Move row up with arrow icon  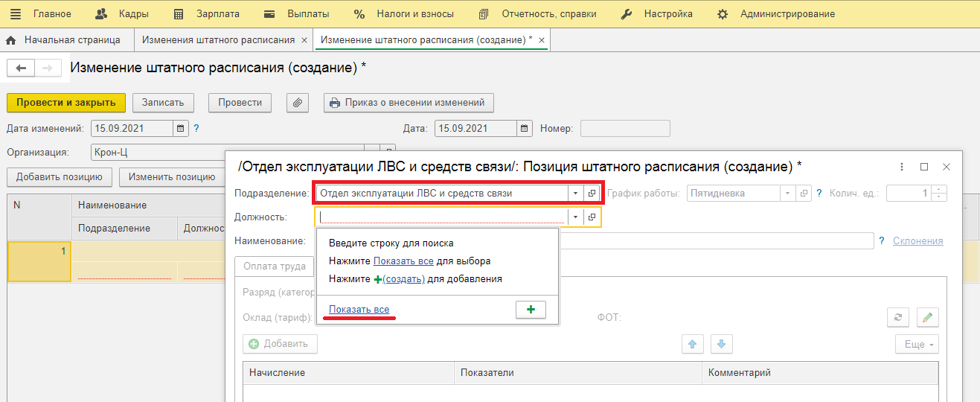click(692, 344)
